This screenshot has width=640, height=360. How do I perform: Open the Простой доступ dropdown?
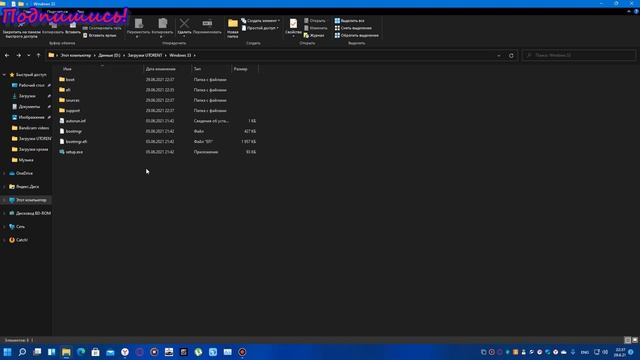tap(260, 28)
